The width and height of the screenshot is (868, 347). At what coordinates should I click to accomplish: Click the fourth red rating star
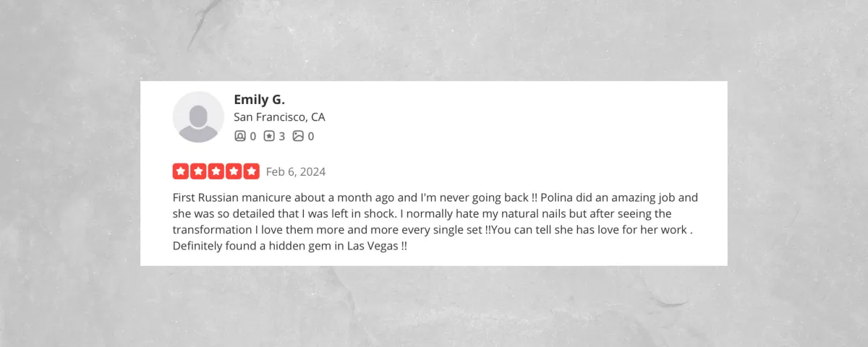[234, 171]
